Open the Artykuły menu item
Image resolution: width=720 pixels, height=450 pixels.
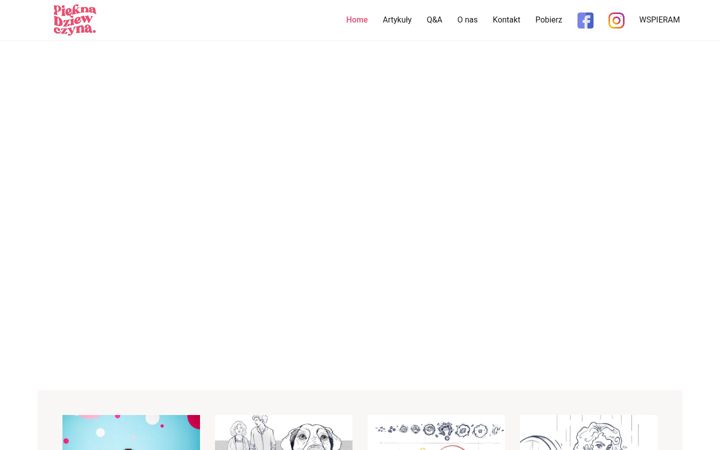pos(397,20)
